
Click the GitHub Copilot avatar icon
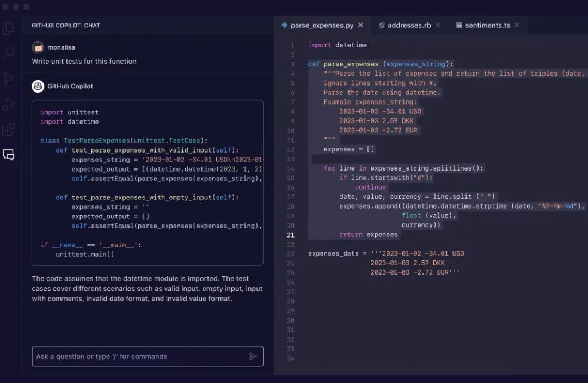38,86
